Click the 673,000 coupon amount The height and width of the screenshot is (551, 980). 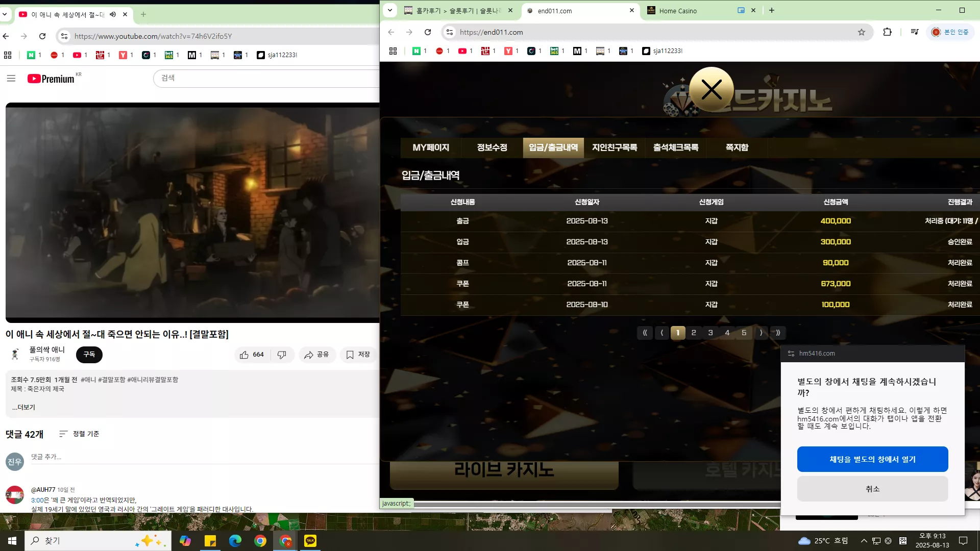pos(836,284)
